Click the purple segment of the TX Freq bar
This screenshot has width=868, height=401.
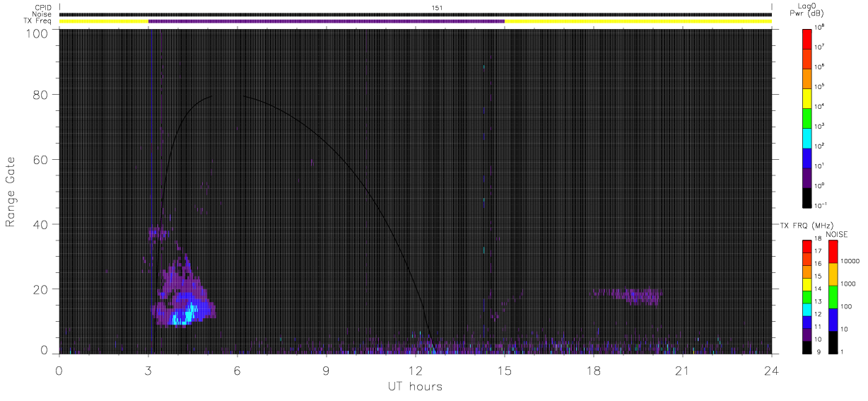coord(327,21)
